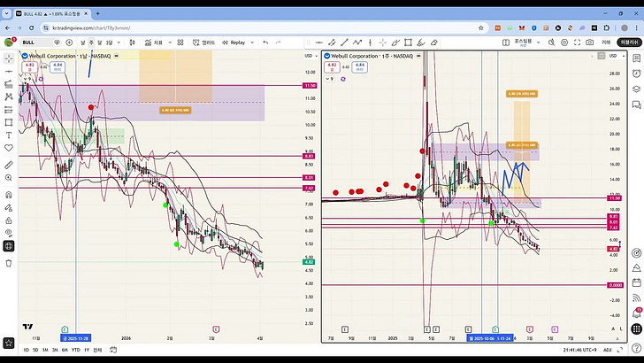Pick the brush tool in favorites toolbar
Viewport: 644px width, 363px height.
[x=395, y=42]
